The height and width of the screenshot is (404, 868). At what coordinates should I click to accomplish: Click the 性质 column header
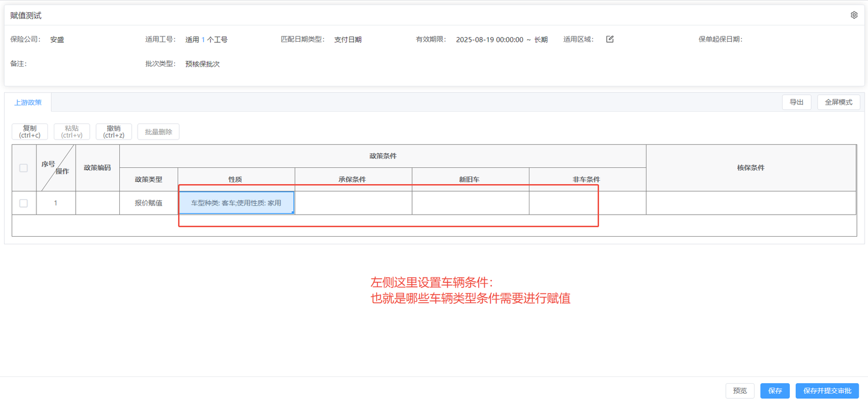tap(236, 179)
